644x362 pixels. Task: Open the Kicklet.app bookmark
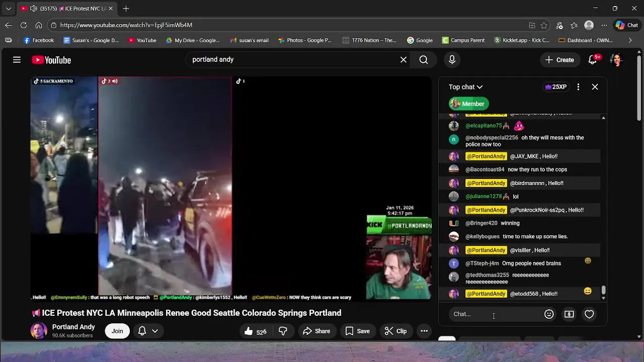(522, 40)
